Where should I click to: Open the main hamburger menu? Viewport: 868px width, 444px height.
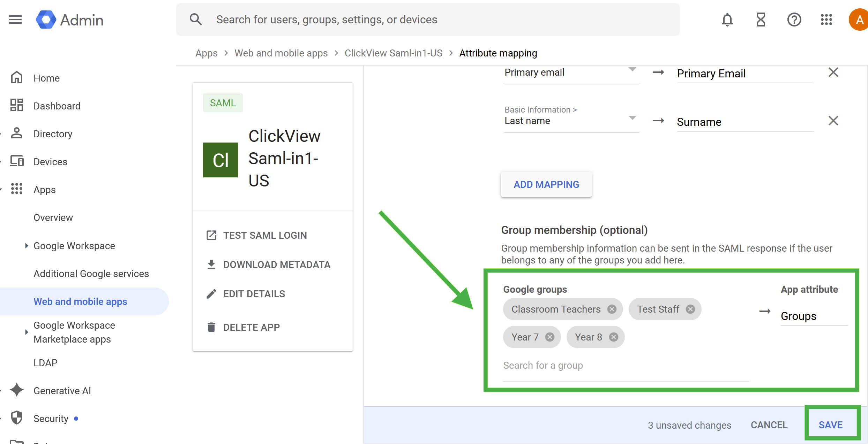[x=15, y=20]
